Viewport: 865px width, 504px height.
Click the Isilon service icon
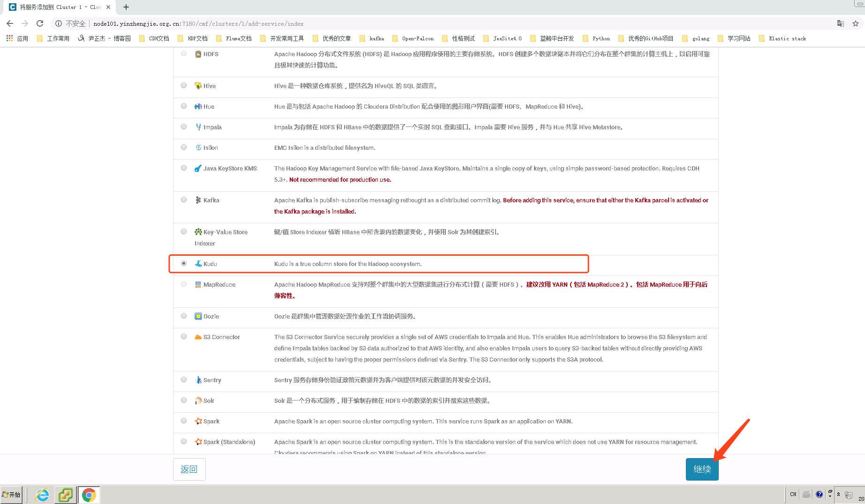pyautogui.click(x=198, y=148)
